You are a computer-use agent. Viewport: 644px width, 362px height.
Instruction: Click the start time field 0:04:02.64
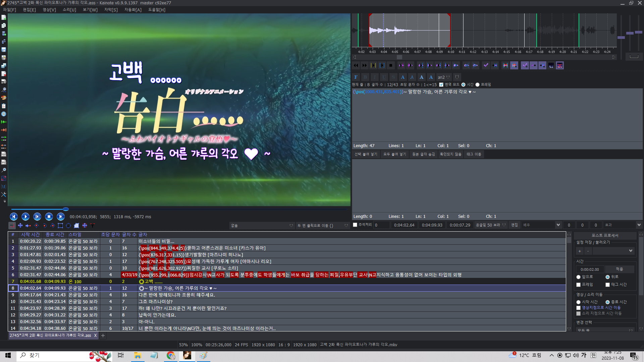[x=404, y=225]
